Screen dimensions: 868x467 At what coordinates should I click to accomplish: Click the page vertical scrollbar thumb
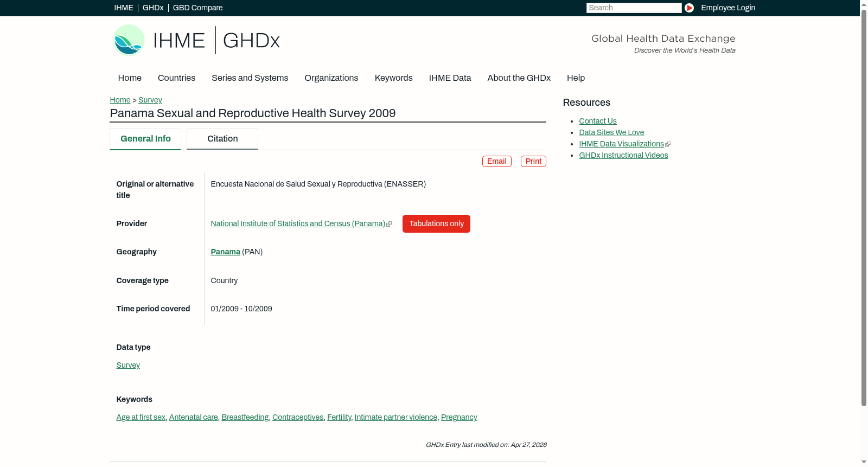coord(864,208)
